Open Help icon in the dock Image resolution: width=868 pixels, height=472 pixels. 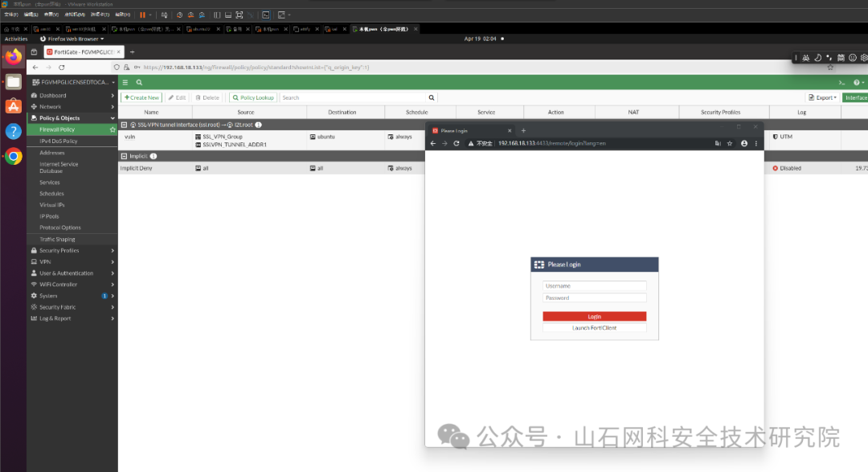click(x=14, y=131)
